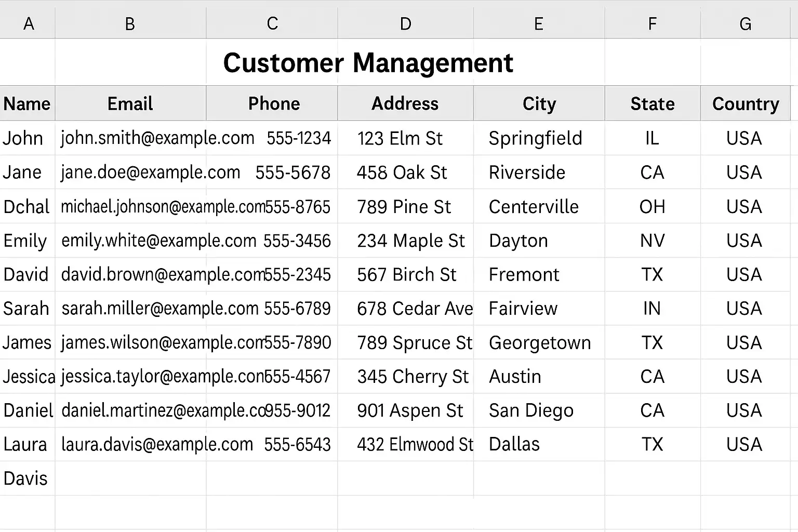798x532 pixels.
Task: Click the State header cell
Action: (x=652, y=104)
